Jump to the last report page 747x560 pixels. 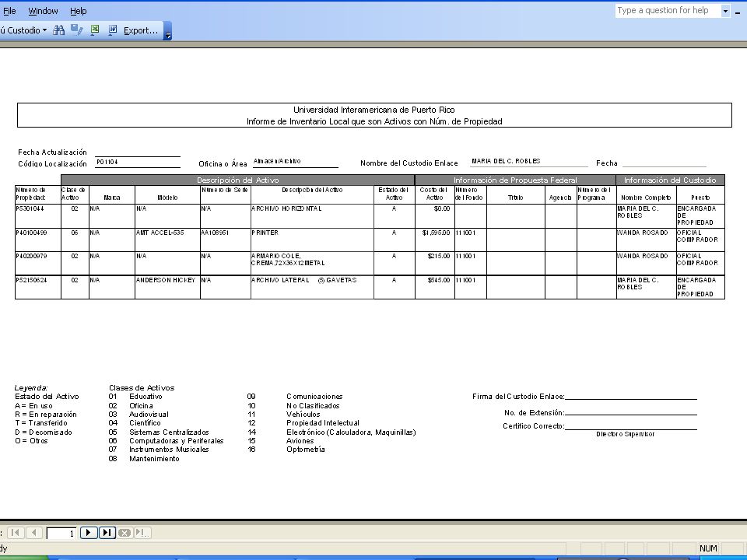[x=107, y=532]
